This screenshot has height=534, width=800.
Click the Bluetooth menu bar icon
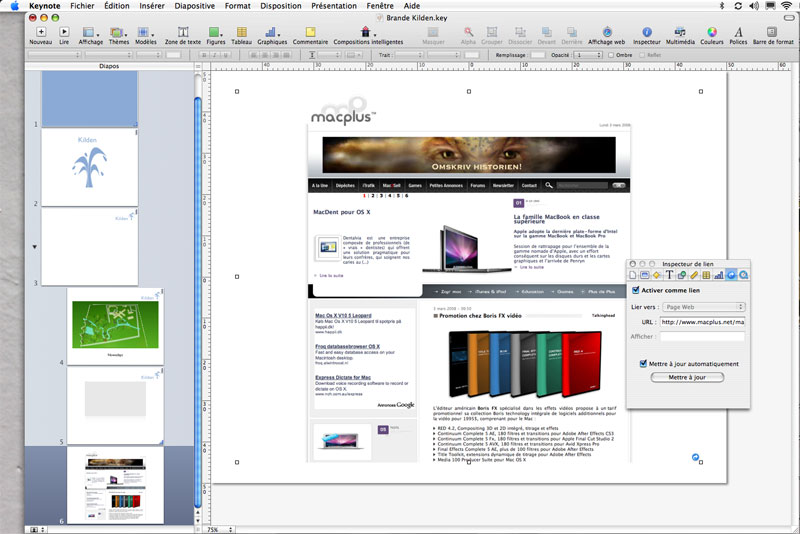[721, 6]
